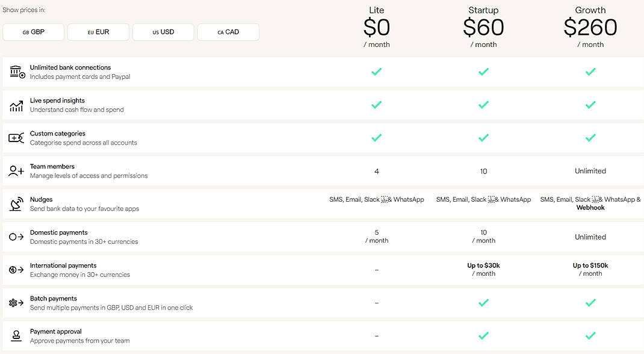Switch prices to CAD currency
This screenshot has width=644, height=354.
point(228,32)
